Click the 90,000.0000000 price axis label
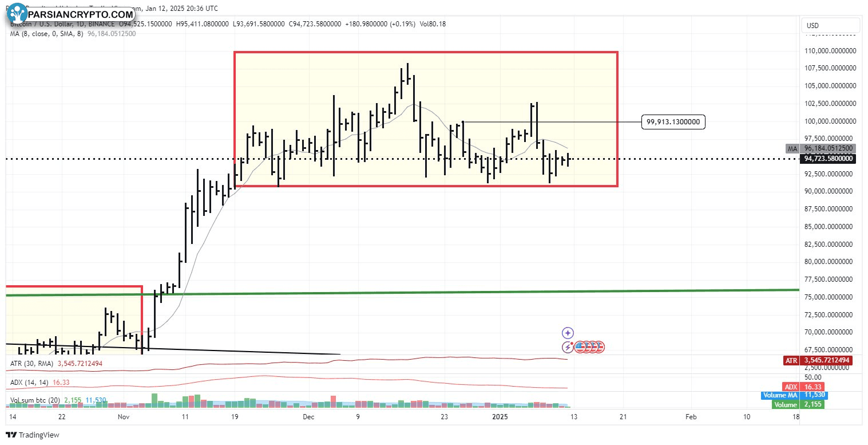Viewport: 868px width, 445px height. pos(830,191)
